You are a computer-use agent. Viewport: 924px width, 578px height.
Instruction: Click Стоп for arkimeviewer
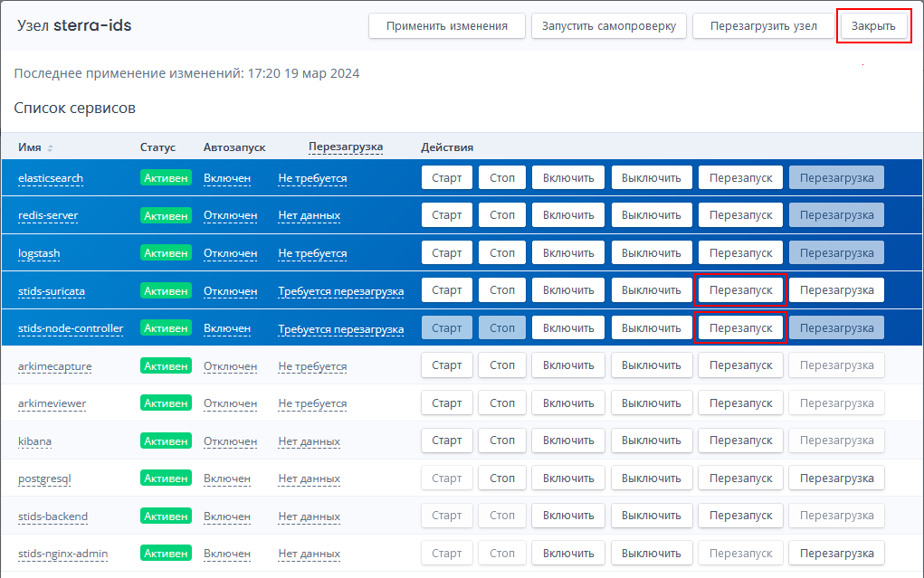tap(502, 403)
